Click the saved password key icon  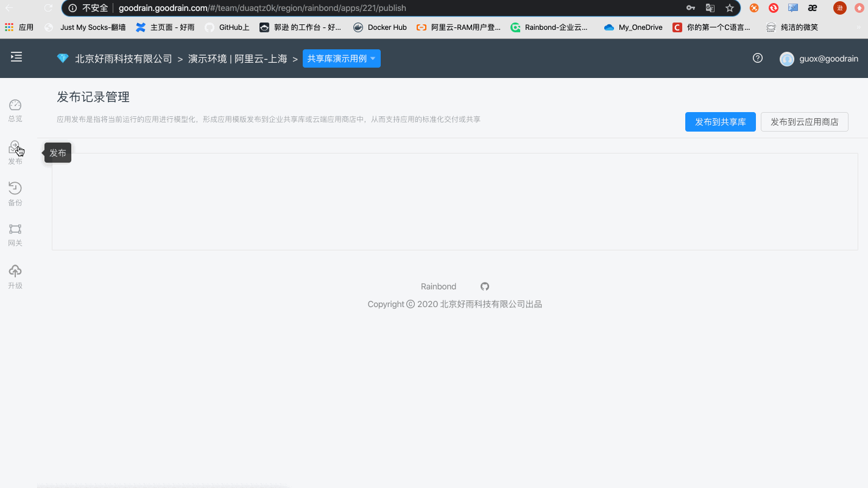point(691,8)
